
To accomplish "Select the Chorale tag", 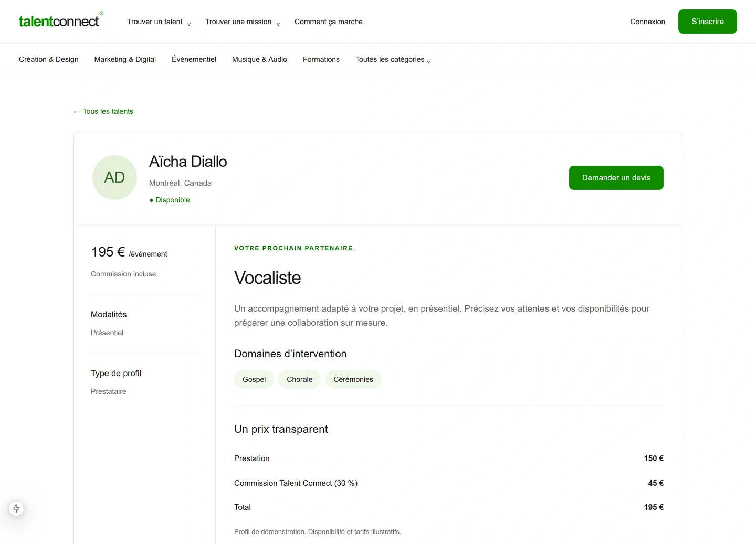I will coord(300,379).
